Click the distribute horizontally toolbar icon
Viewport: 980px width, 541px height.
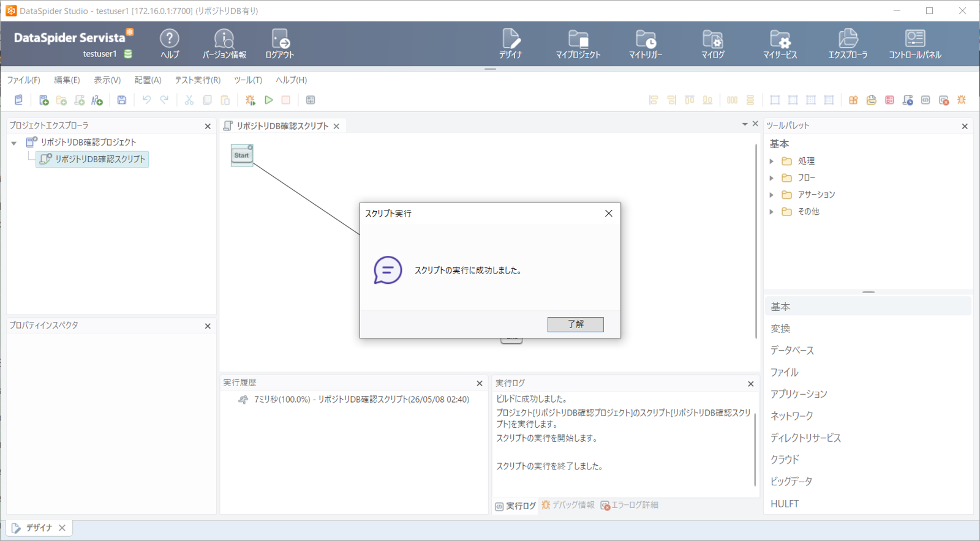click(732, 100)
